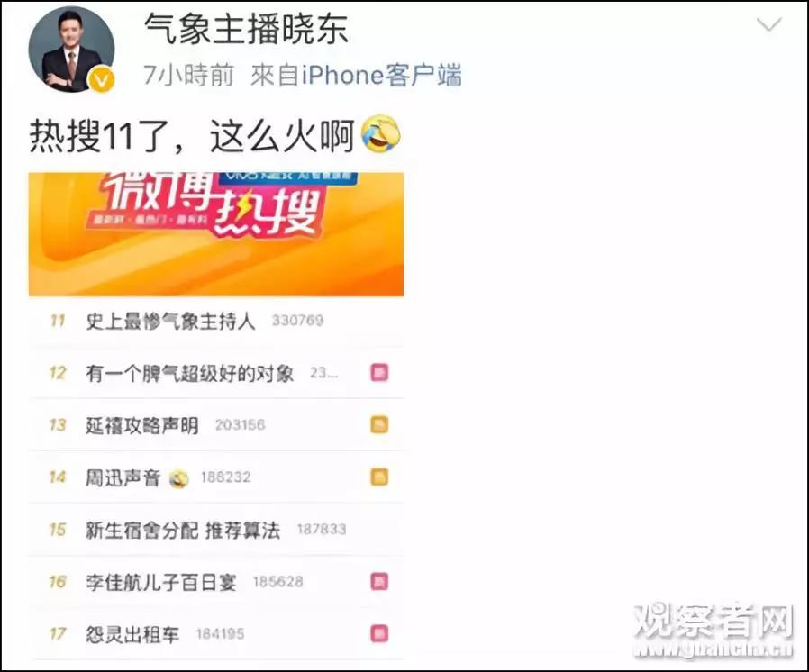Click the iPhone客户端 source link
Screen dimensions: 809x672
[381, 76]
